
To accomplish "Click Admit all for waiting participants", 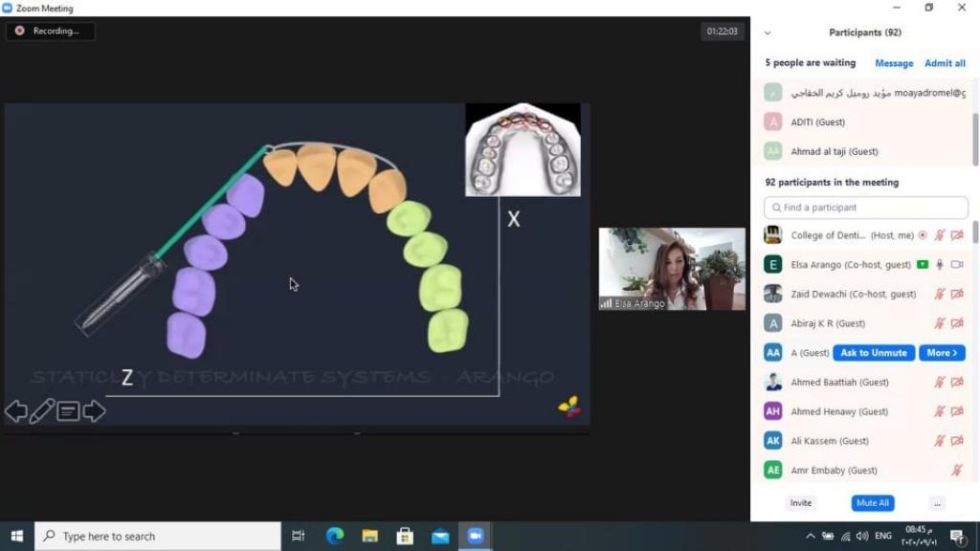I will [x=945, y=63].
